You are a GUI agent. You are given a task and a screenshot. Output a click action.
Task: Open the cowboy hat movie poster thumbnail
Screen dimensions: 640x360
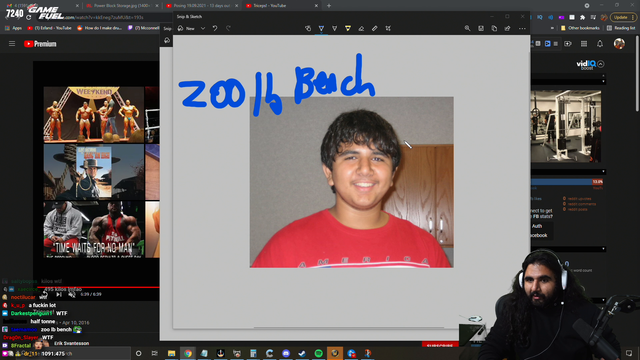tap(93, 172)
